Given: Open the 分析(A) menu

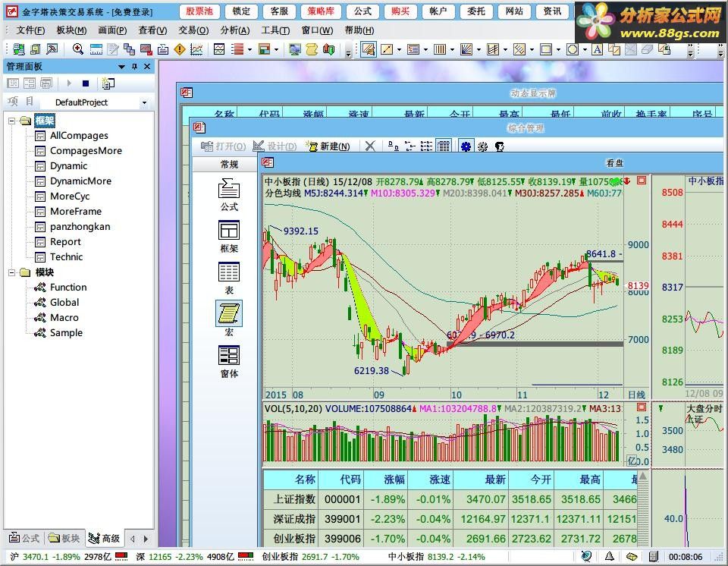Looking at the screenshot, I should point(234,30).
